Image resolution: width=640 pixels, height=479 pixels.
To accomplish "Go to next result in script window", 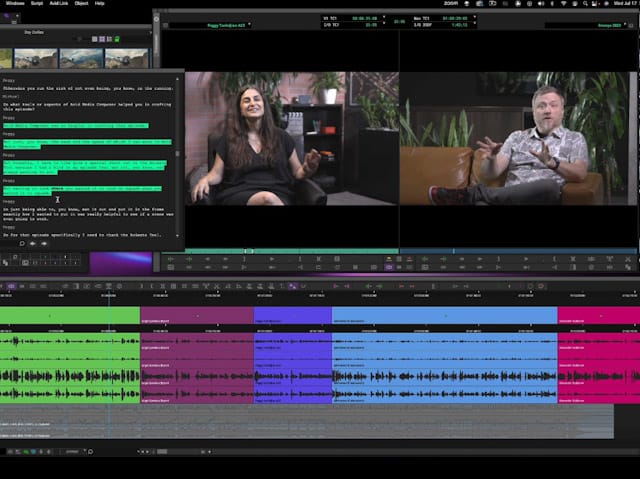I will [x=44, y=244].
